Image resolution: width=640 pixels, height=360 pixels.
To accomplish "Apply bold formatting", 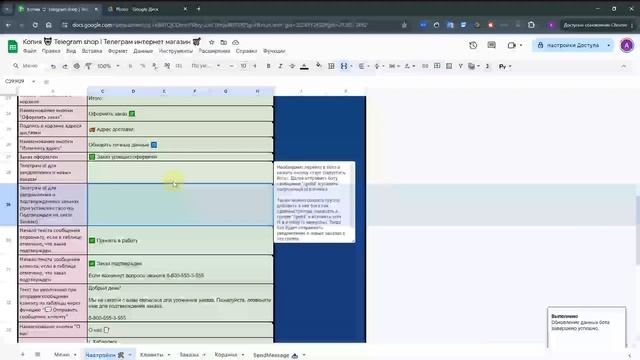I will [268, 66].
